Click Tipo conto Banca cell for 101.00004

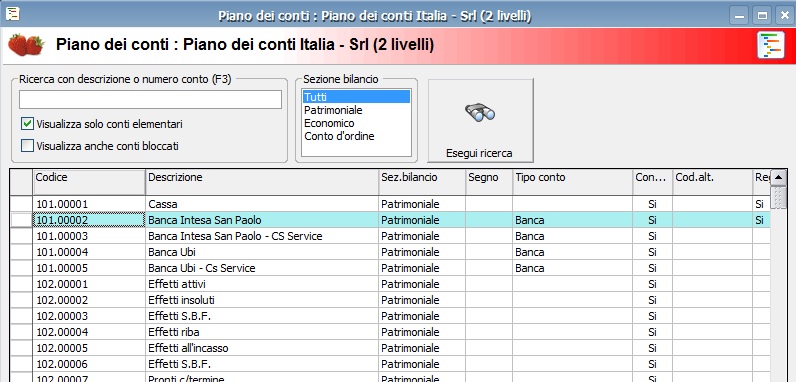point(573,252)
